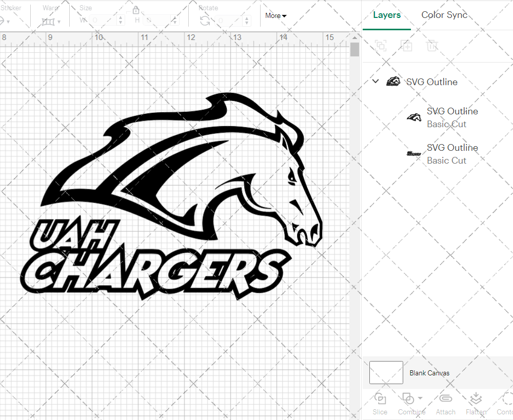The image size is (513, 420).
Task: Select the Layers tab
Action: [387, 15]
